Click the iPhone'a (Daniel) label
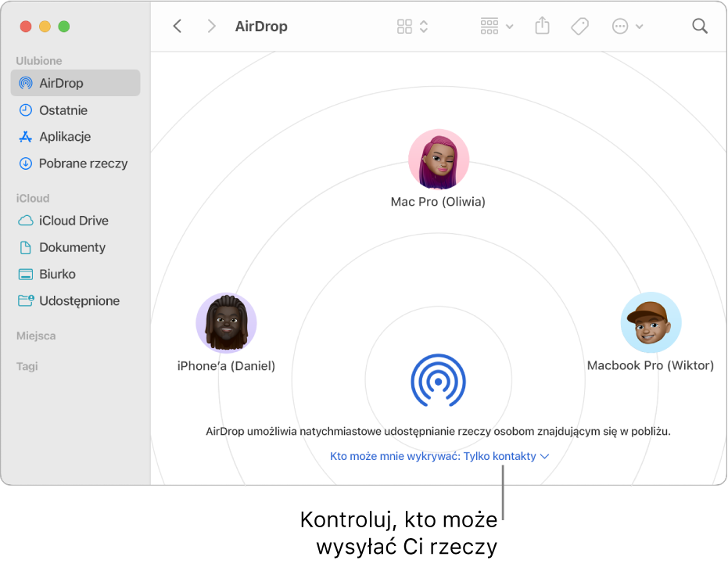Image resolution: width=728 pixels, height=564 pixels. (226, 366)
